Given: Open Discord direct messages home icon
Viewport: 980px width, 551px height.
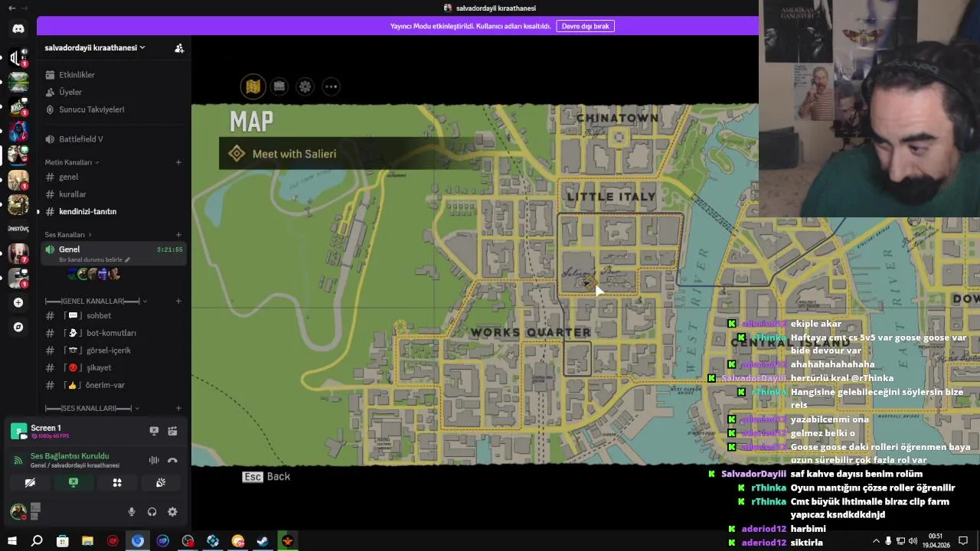Looking at the screenshot, I should click(x=18, y=28).
